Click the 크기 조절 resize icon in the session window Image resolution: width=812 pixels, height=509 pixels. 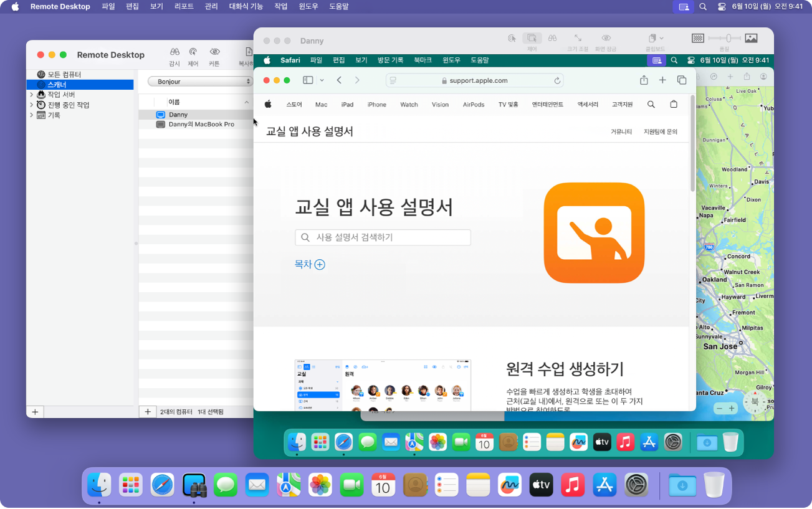coord(578,38)
